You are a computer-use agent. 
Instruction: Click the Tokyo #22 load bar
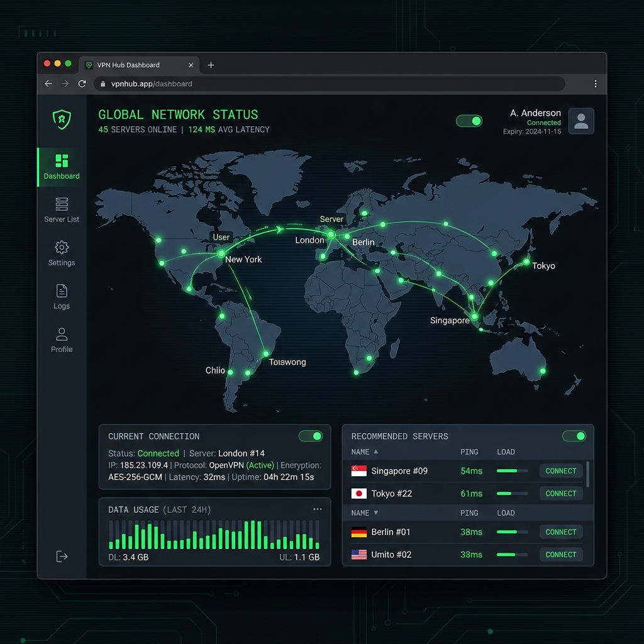tap(511, 493)
